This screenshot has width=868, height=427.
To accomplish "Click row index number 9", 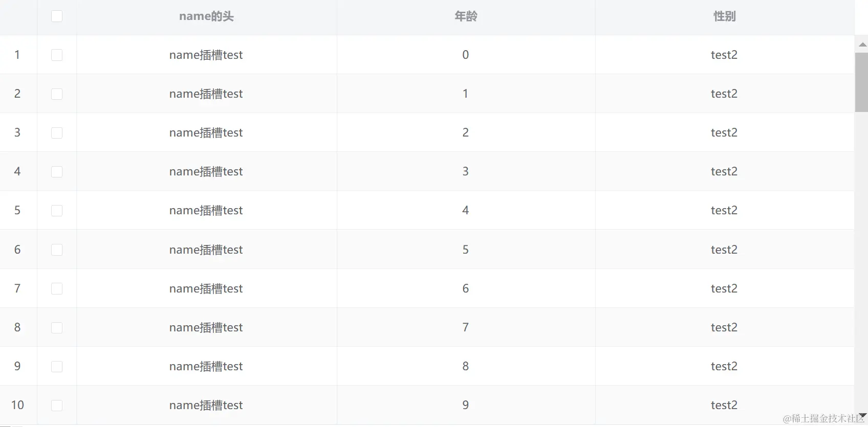I will pos(17,366).
